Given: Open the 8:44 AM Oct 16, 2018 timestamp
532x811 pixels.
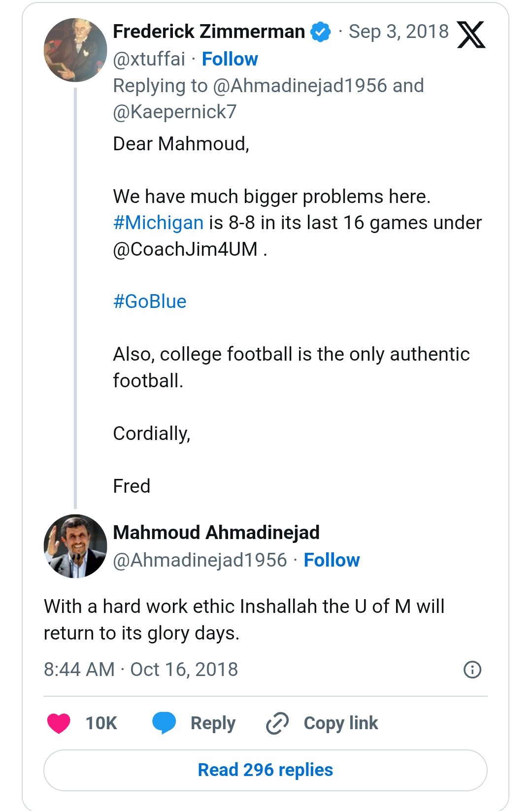Looking at the screenshot, I should point(141,670).
